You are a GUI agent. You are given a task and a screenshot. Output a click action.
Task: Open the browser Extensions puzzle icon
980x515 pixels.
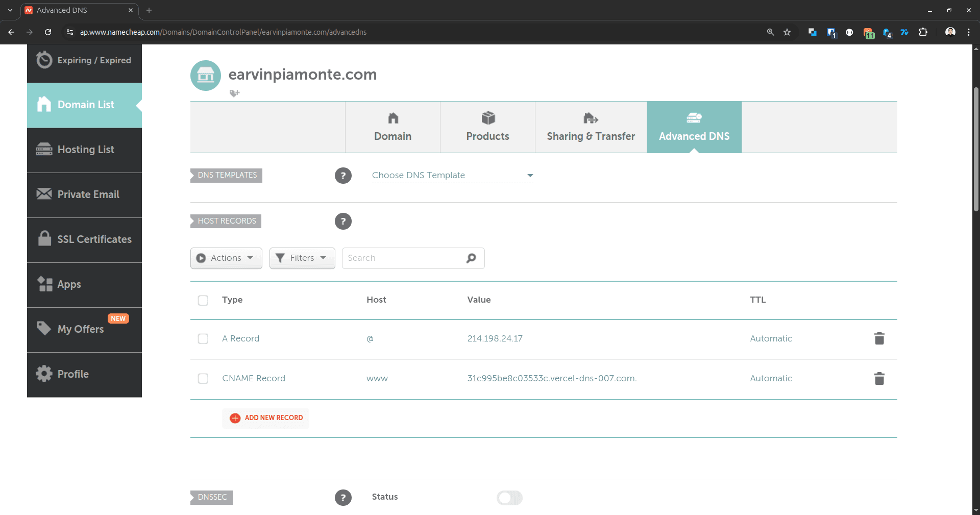click(923, 32)
